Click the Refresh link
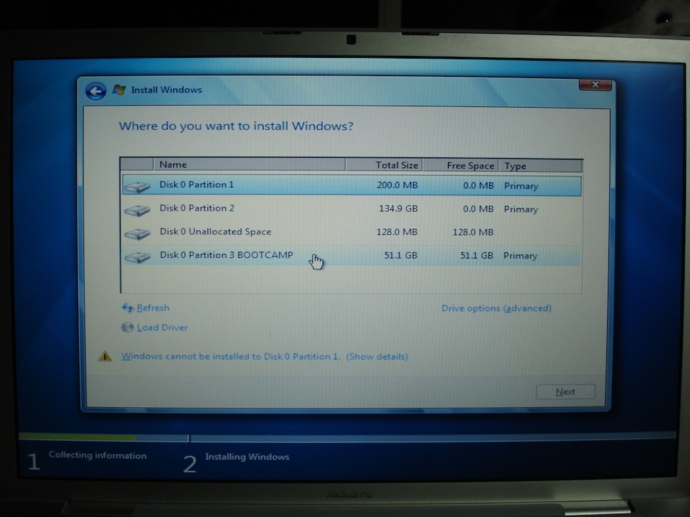 point(153,308)
